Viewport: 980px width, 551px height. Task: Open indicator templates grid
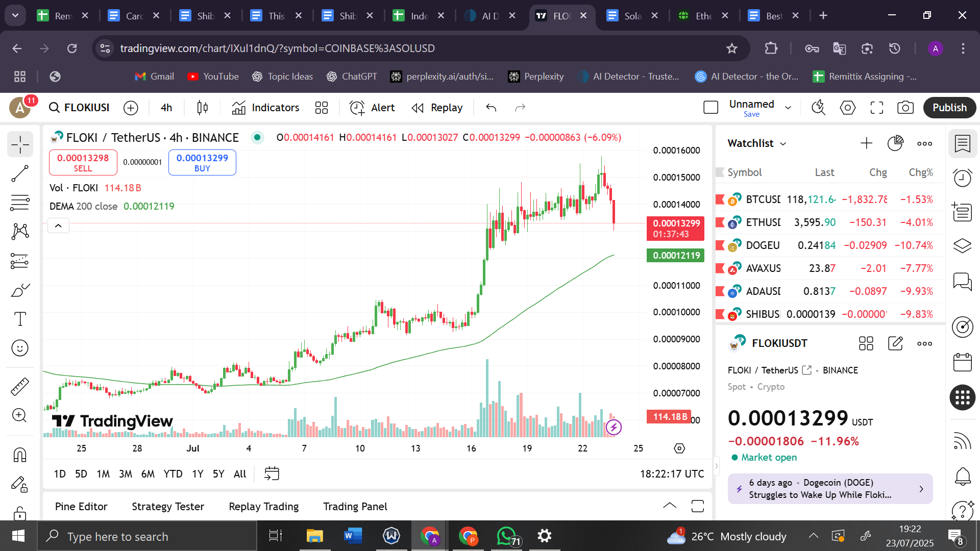pos(322,108)
